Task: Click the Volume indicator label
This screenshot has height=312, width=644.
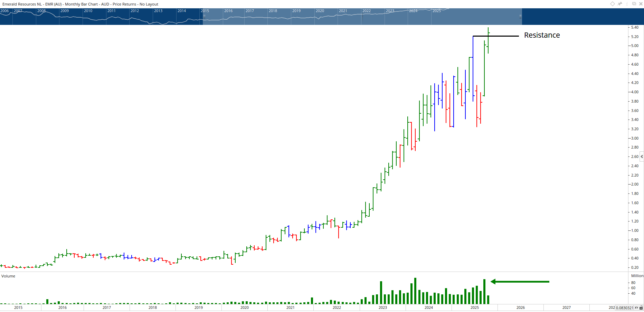Action: [8, 276]
